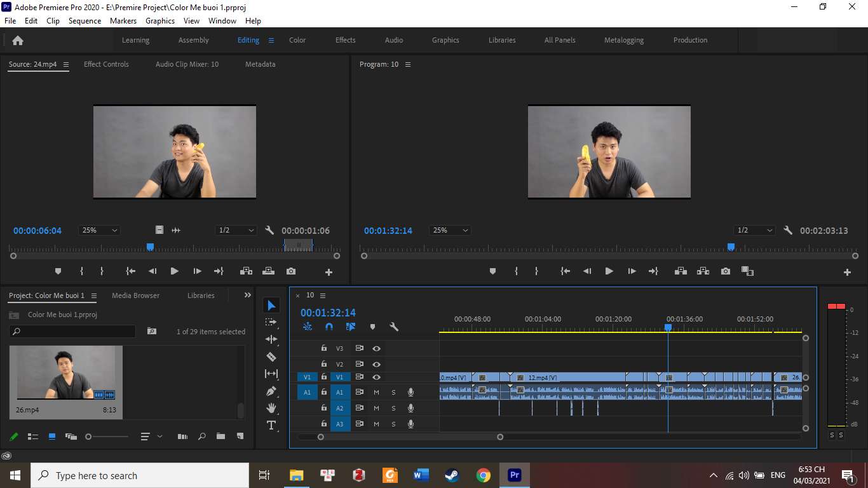Solo audio track A2
Screen dimensions: 868x488
coord(393,408)
